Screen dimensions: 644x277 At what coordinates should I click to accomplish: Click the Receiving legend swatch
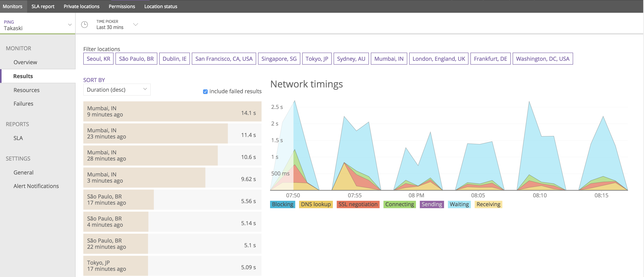pyautogui.click(x=488, y=204)
